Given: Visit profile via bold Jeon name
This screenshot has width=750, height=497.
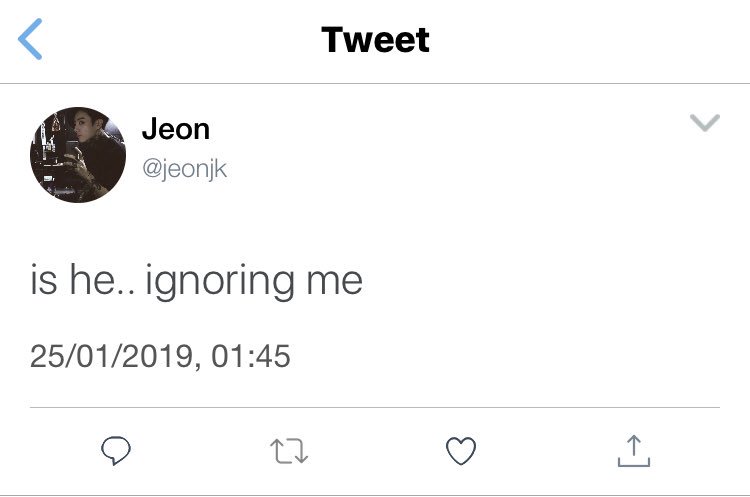Looking at the screenshot, I should (x=176, y=129).
